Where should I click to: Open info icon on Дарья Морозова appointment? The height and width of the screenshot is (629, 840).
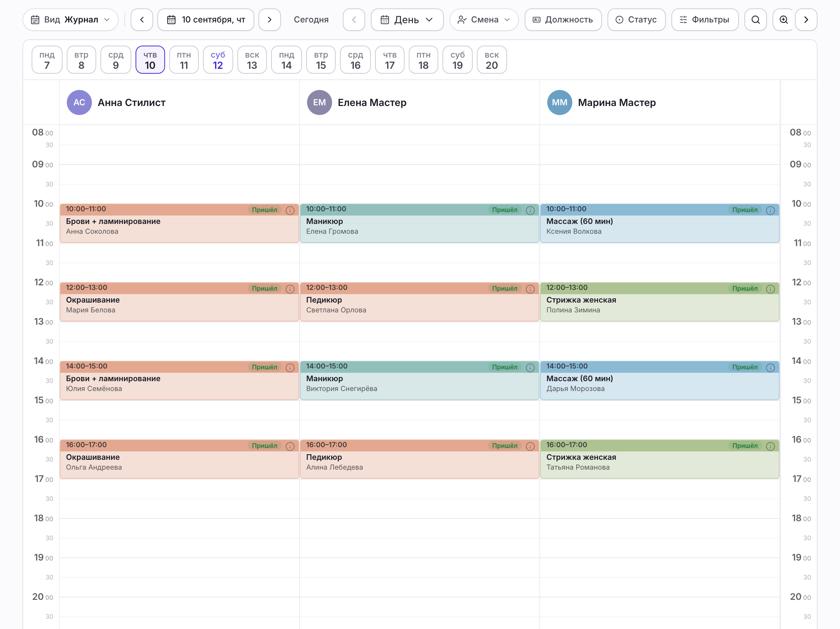click(x=770, y=368)
